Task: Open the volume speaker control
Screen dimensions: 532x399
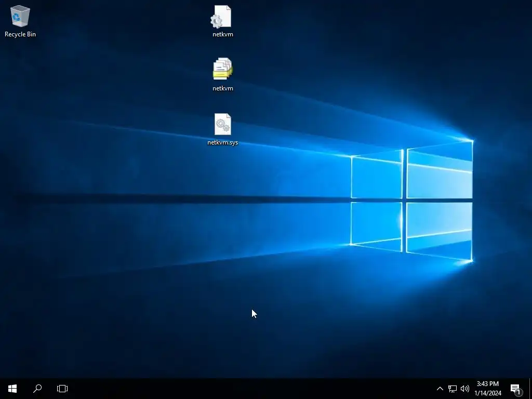Action: tap(465, 389)
